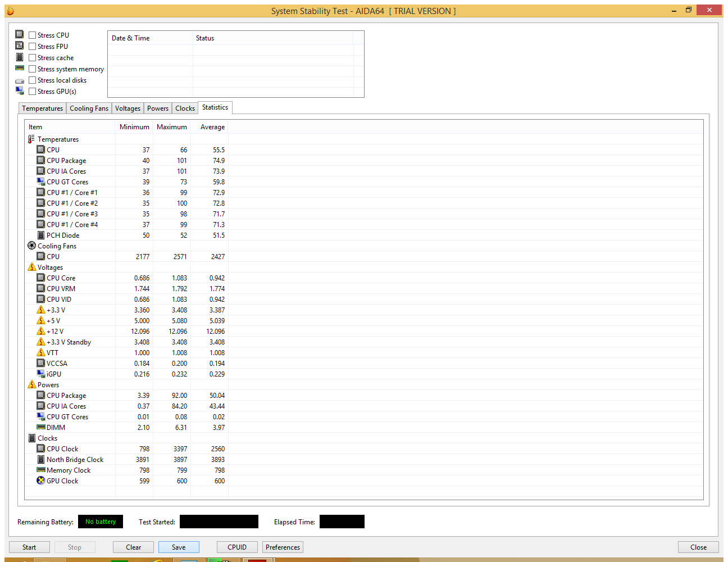The width and height of the screenshot is (728, 562).
Task: Click the Memory Clock module icon
Action: coord(40,470)
